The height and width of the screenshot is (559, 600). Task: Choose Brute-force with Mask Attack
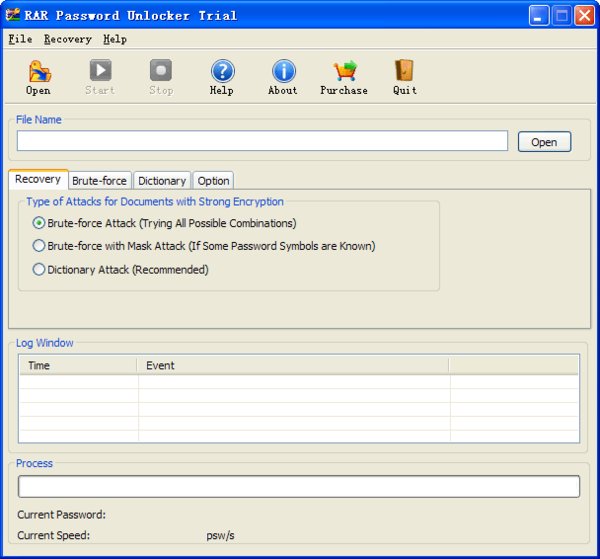coord(40,246)
